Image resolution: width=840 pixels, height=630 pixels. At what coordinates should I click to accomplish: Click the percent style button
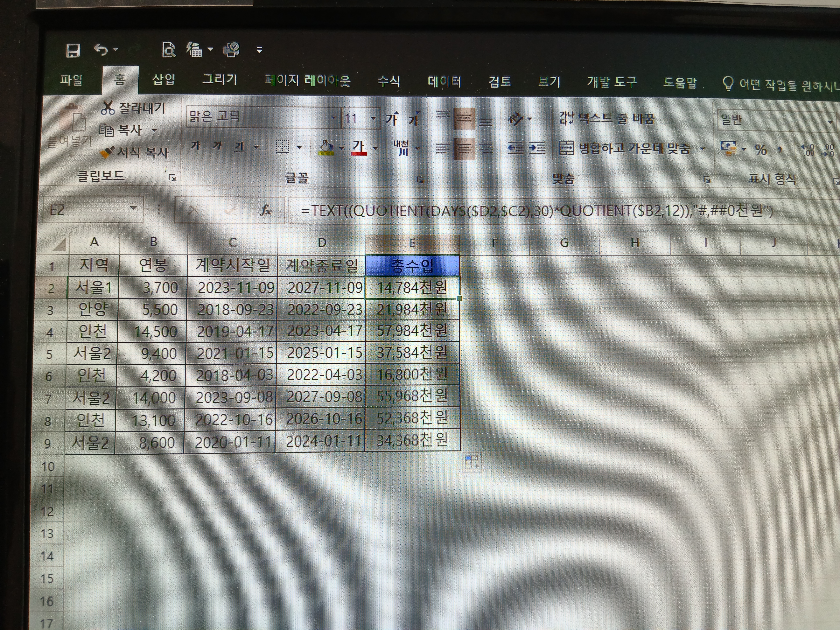760,150
